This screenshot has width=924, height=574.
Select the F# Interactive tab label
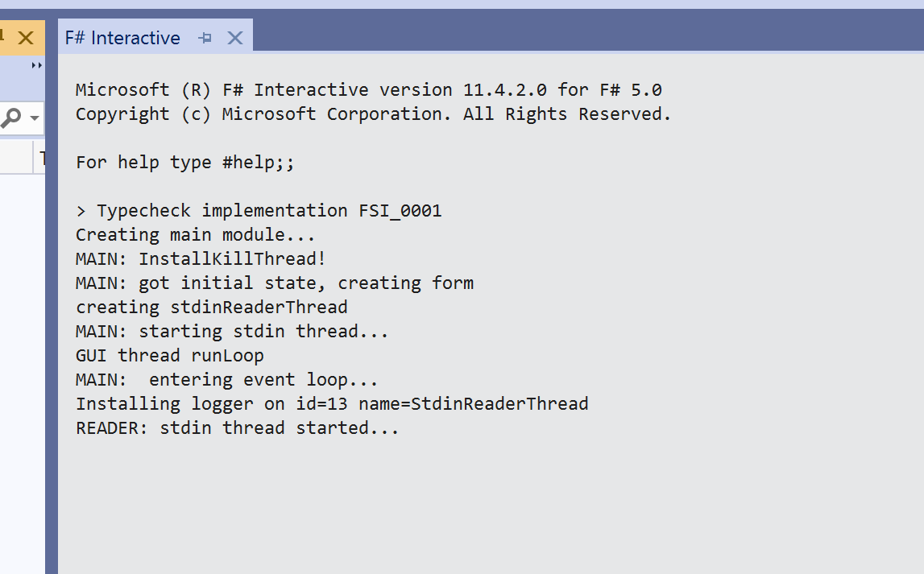point(122,37)
